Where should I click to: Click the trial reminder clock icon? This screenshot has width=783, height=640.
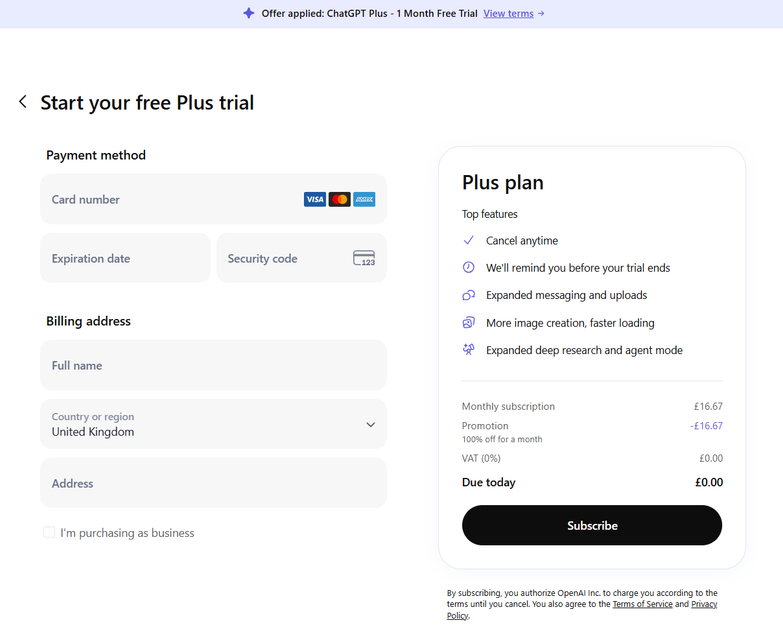point(468,268)
